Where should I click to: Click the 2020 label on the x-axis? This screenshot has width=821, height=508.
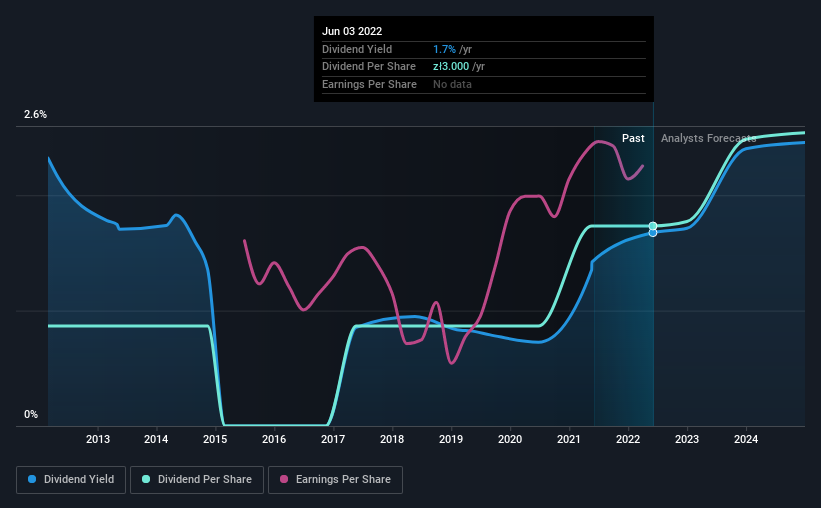(x=510, y=439)
